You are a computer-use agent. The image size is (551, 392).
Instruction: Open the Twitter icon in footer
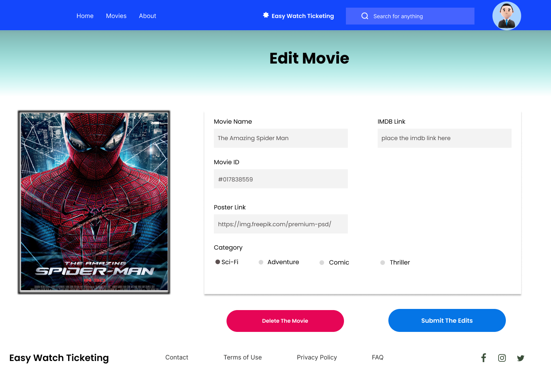[x=520, y=358]
